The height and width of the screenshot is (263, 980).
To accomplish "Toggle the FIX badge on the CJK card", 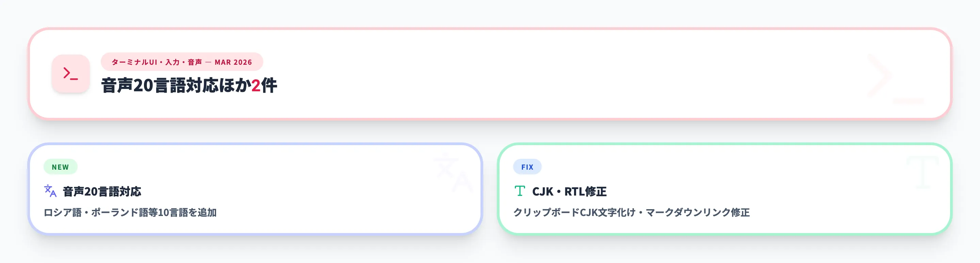I will [527, 166].
